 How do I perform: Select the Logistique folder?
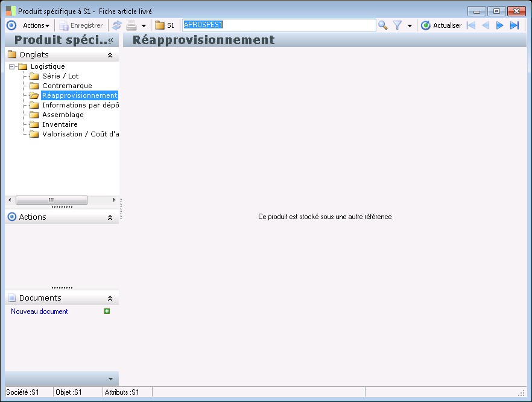[x=48, y=66]
